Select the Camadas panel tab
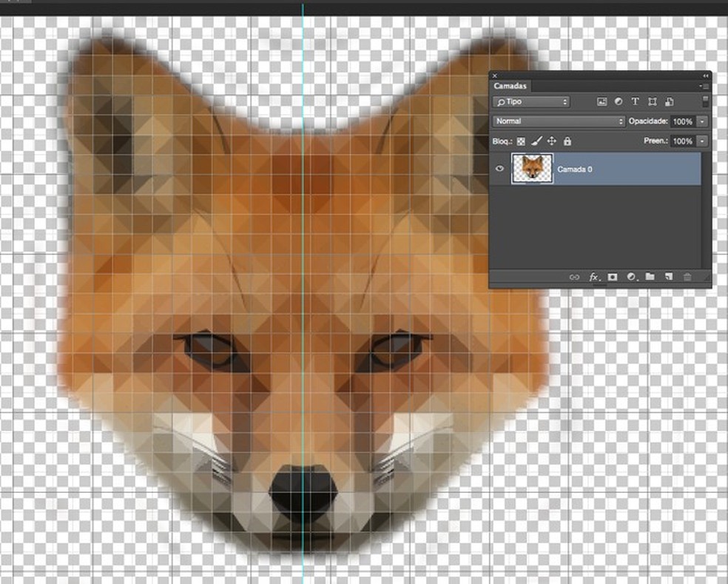This screenshot has height=584, width=728. [x=509, y=87]
